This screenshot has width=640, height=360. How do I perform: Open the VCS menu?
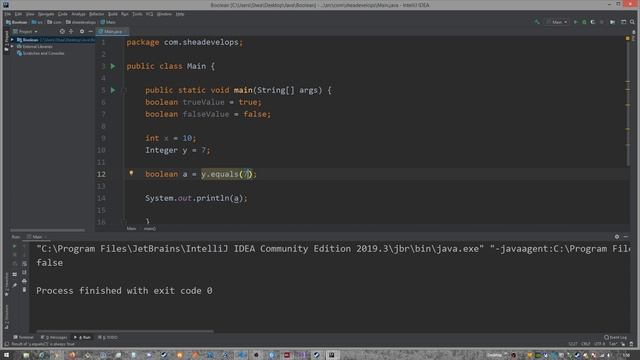pyautogui.click(x=149, y=14)
